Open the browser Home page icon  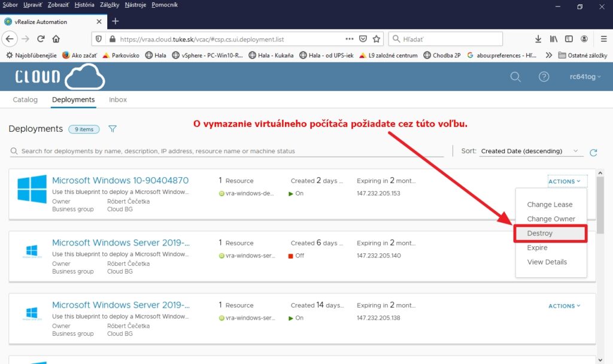(56, 39)
